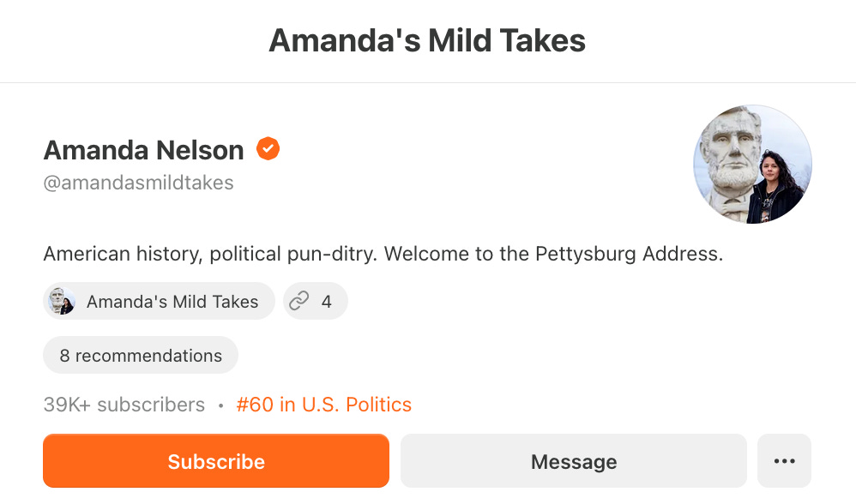Screen dimensions: 856x504
Task: Click the woman's face in the profile photo
Action: click(x=771, y=169)
